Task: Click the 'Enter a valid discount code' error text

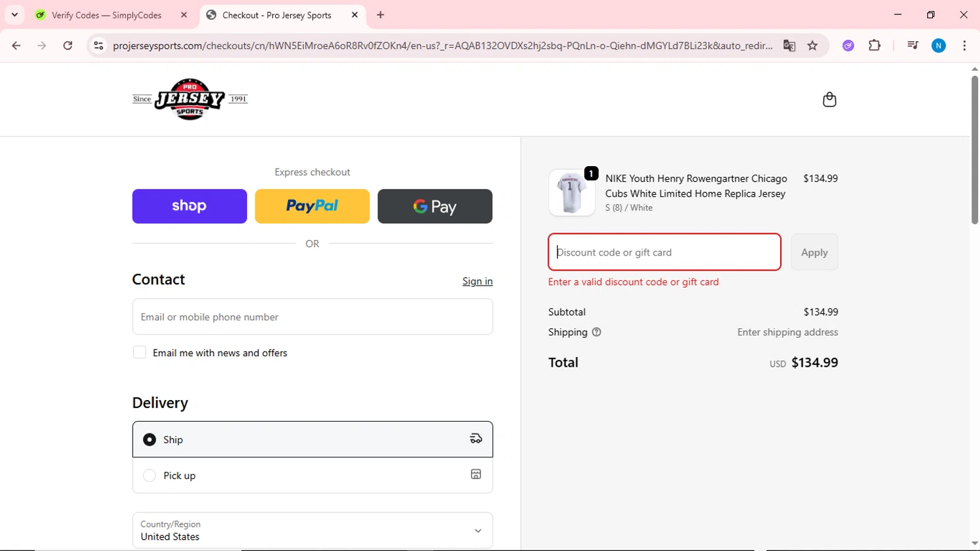Action: (633, 282)
